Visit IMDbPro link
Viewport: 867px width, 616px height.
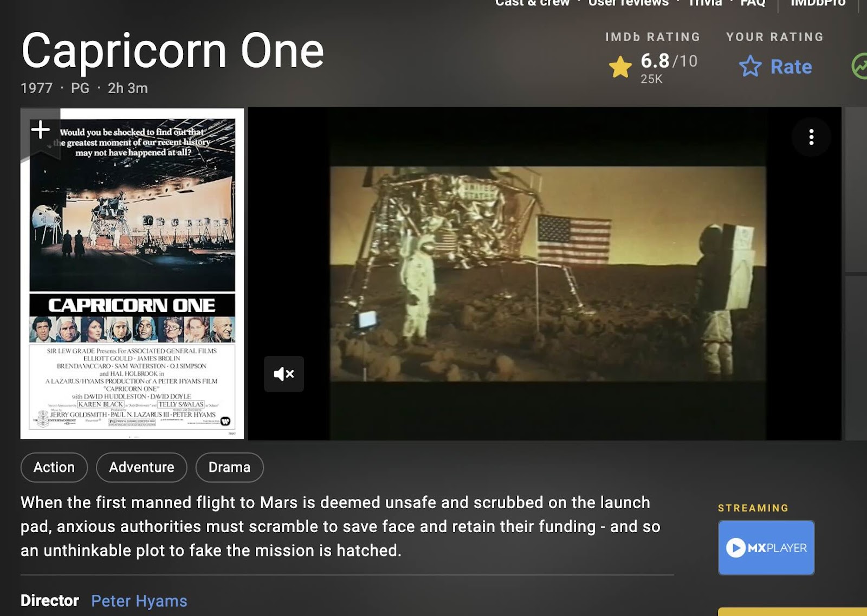818,3
